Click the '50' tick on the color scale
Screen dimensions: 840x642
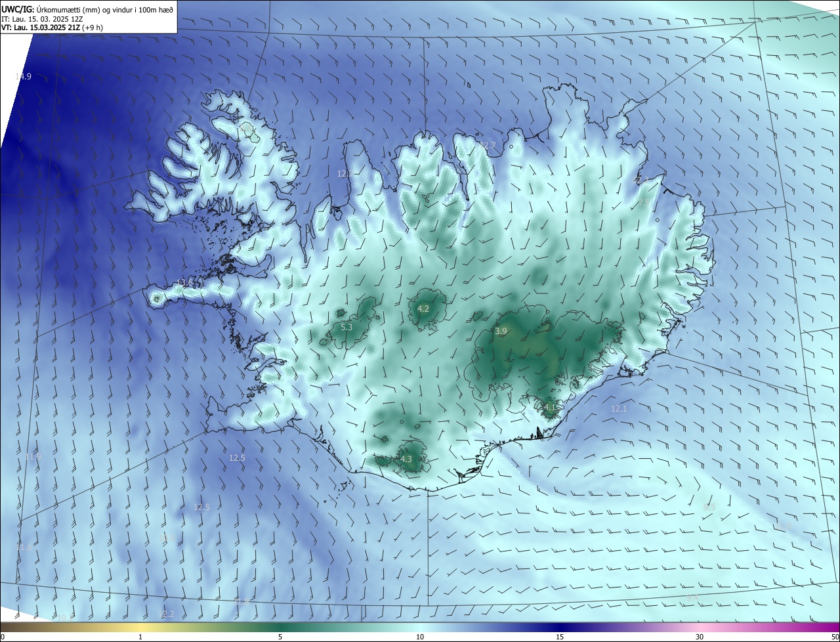[x=835, y=637]
